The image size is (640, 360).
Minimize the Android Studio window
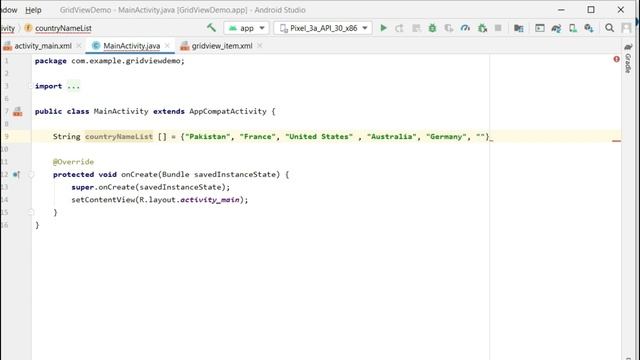coord(561,10)
